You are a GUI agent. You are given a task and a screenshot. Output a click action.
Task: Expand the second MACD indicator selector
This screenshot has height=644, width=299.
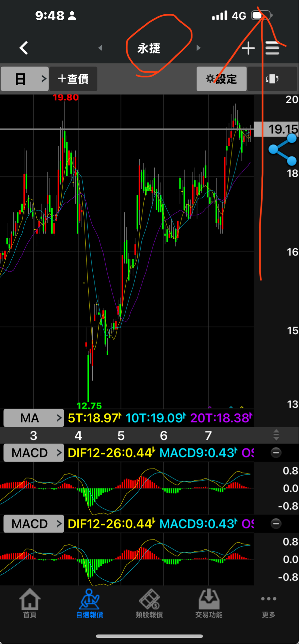[x=34, y=524]
